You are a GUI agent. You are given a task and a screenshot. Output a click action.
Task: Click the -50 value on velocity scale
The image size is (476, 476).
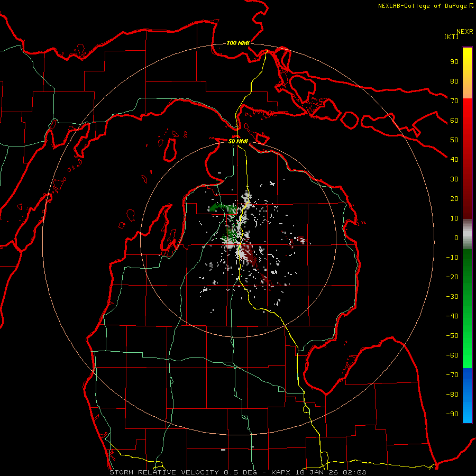[452, 336]
